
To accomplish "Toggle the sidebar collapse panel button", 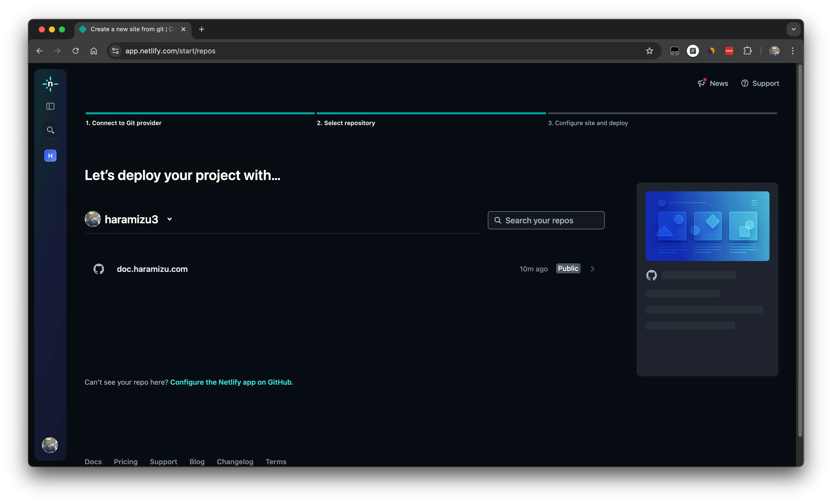I will [x=50, y=106].
